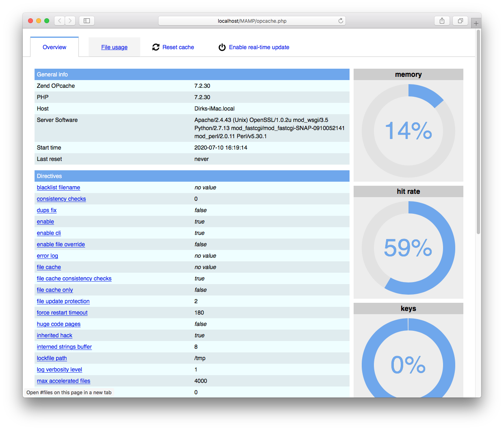Image resolution: width=504 pixels, height=430 pixels.
Task: Click the memory usage gauge
Action: (408, 131)
